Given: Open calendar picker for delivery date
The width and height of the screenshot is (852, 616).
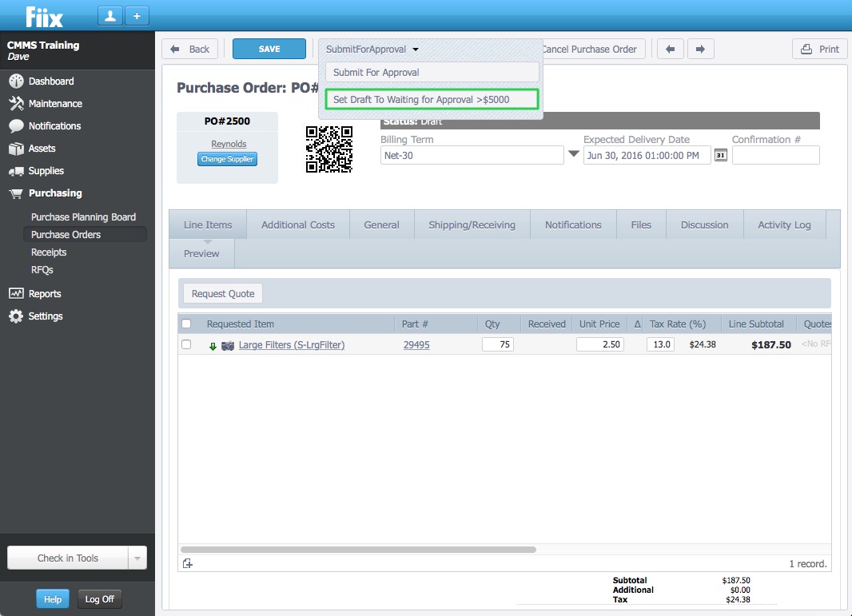Looking at the screenshot, I should pos(720,155).
